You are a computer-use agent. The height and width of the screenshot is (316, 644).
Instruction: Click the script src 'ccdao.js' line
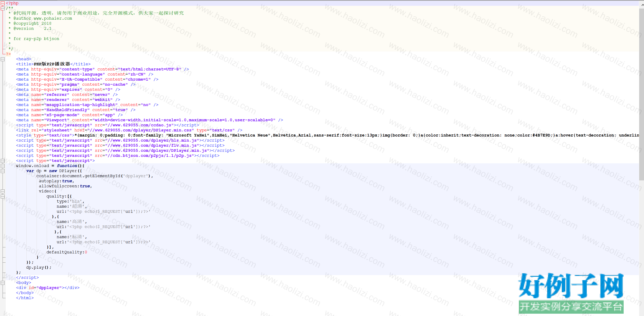click(x=108, y=125)
